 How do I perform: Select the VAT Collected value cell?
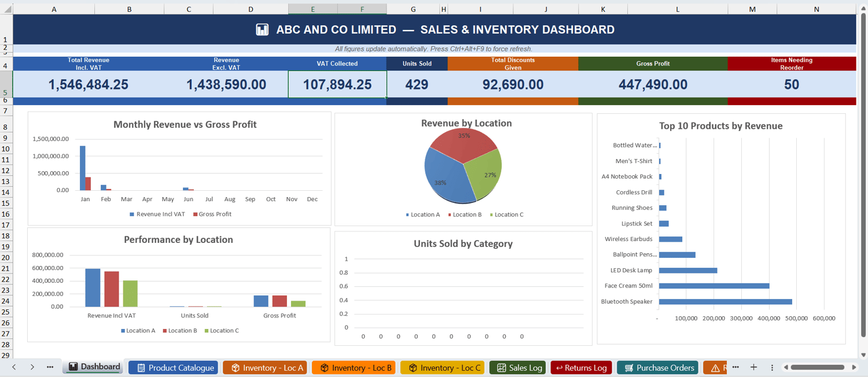tap(337, 84)
